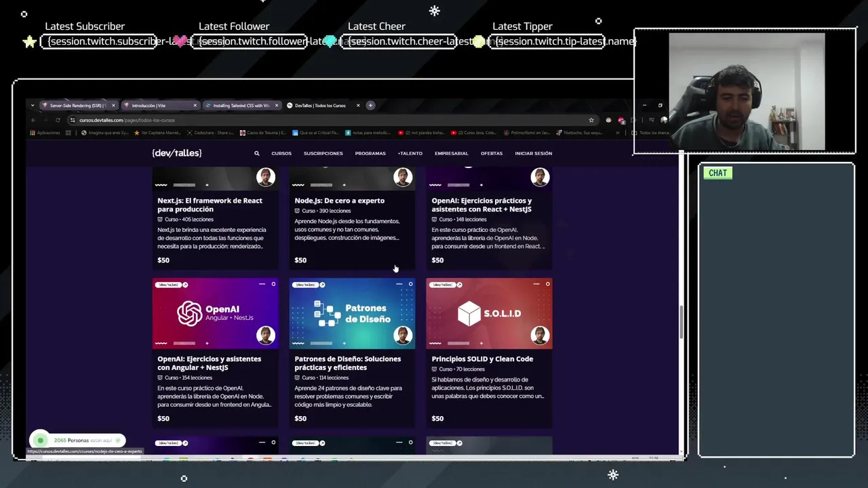Open the Que es el Critical Pa bookmark

coord(316,133)
